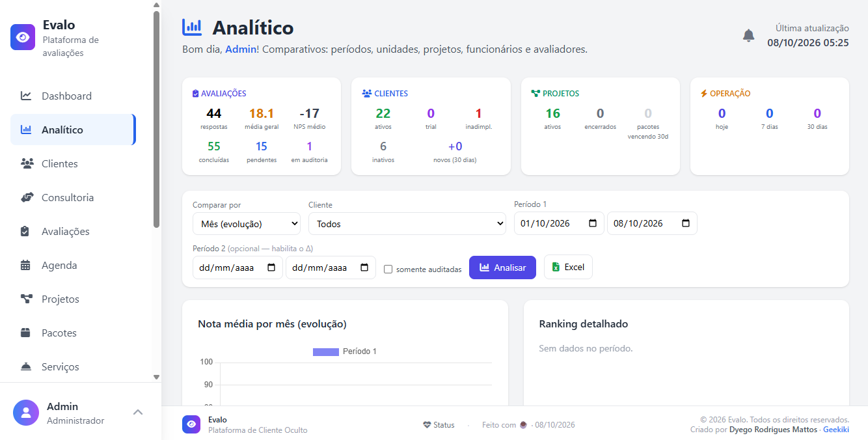Open Serviços from the sidebar
This screenshot has width=868, height=440.
(x=72, y=366)
